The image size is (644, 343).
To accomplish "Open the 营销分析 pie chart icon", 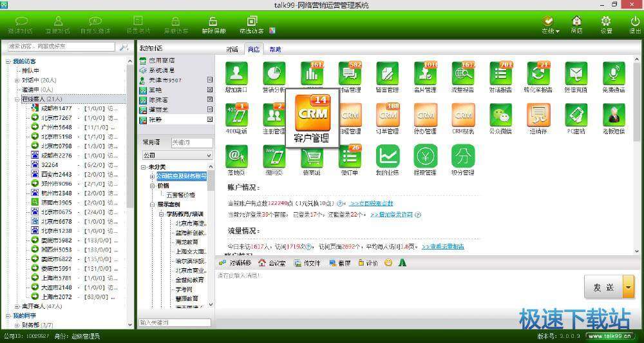I will tap(274, 73).
